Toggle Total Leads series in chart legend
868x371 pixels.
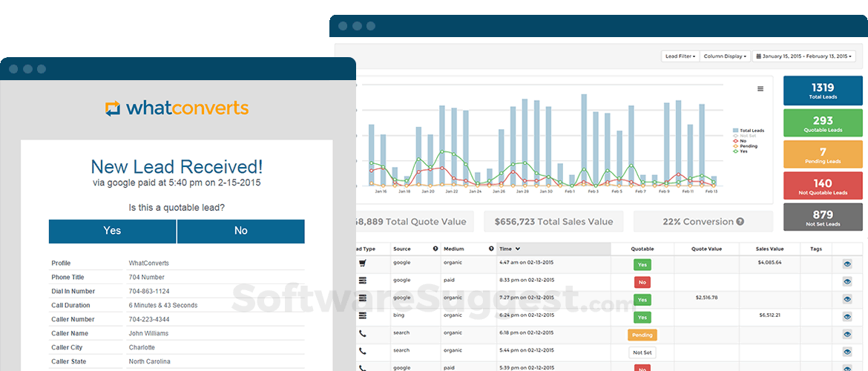(749, 131)
